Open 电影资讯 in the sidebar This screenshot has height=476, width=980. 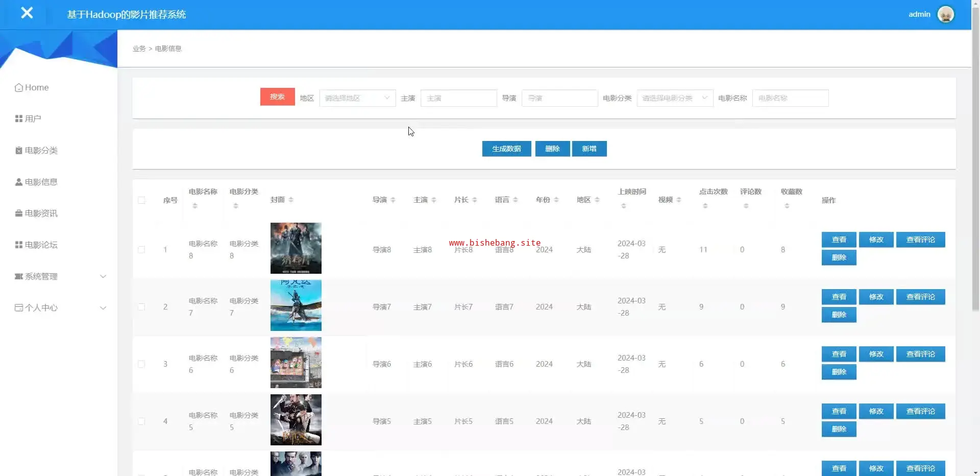[x=41, y=213]
